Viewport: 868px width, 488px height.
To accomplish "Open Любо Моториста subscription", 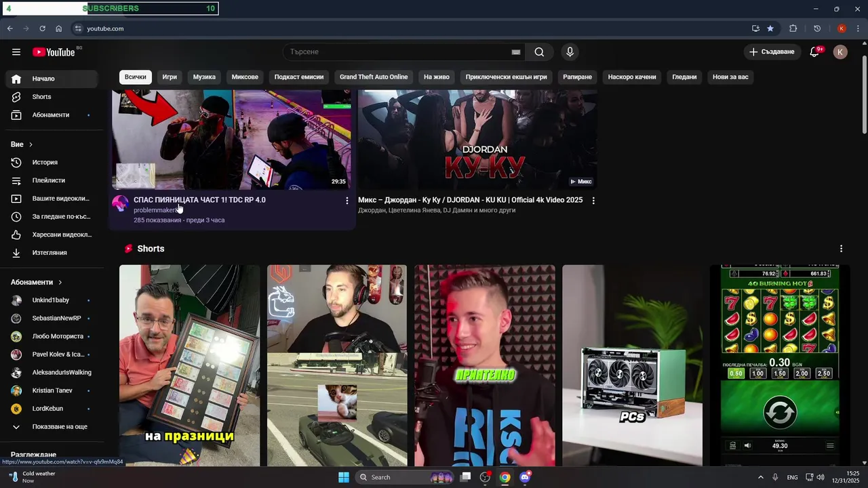I will [x=52, y=336].
